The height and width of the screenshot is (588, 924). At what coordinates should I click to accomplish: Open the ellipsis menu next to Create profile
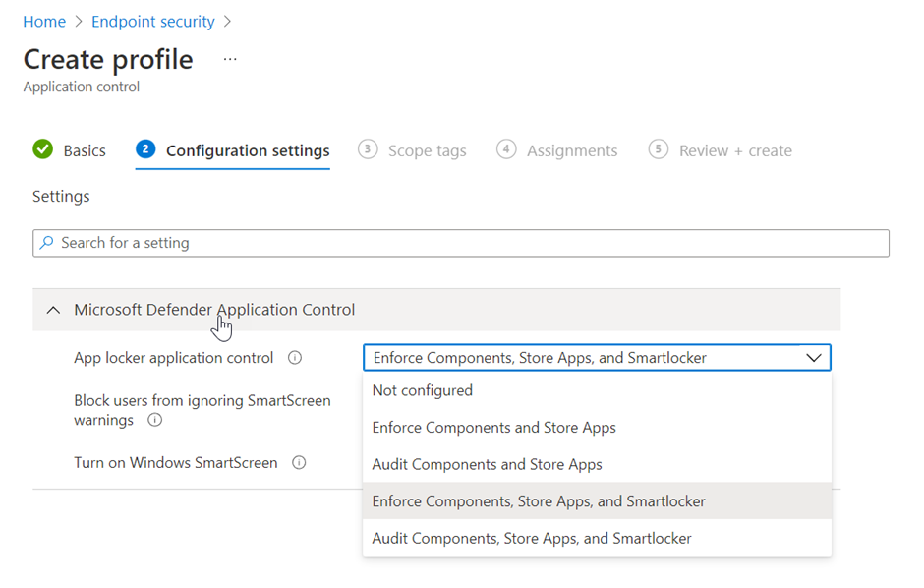tap(230, 59)
